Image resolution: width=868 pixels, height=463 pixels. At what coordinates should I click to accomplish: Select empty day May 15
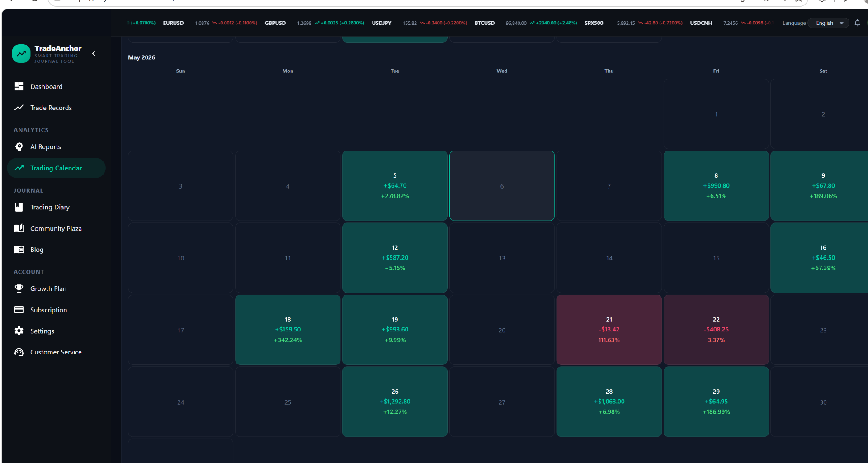click(x=716, y=258)
